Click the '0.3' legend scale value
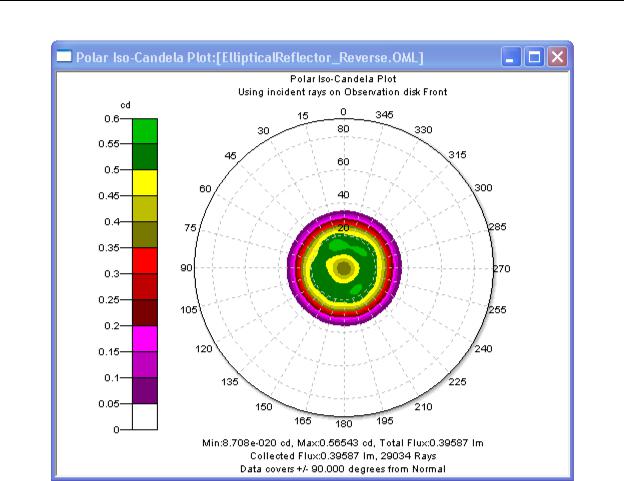Screen dimensions: 624x481 [112, 274]
